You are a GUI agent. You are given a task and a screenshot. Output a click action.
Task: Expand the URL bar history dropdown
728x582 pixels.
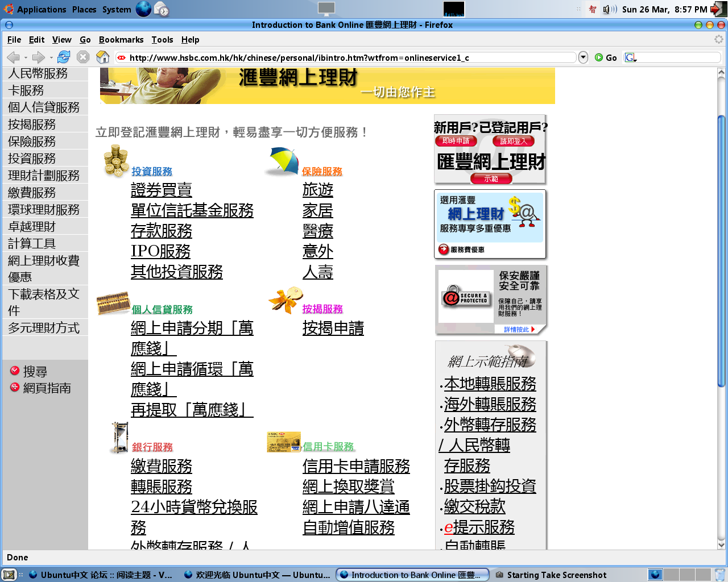pyautogui.click(x=583, y=57)
